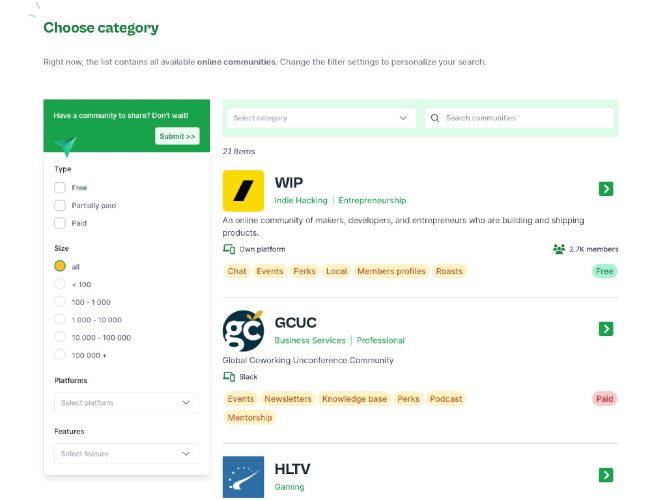Expand the Select category dropdown
667x500 pixels.
(322, 118)
